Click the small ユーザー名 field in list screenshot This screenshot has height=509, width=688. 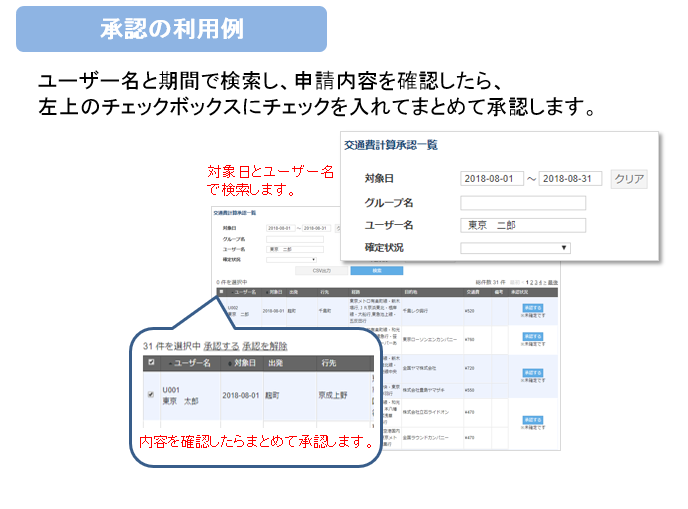pyautogui.click(x=295, y=249)
